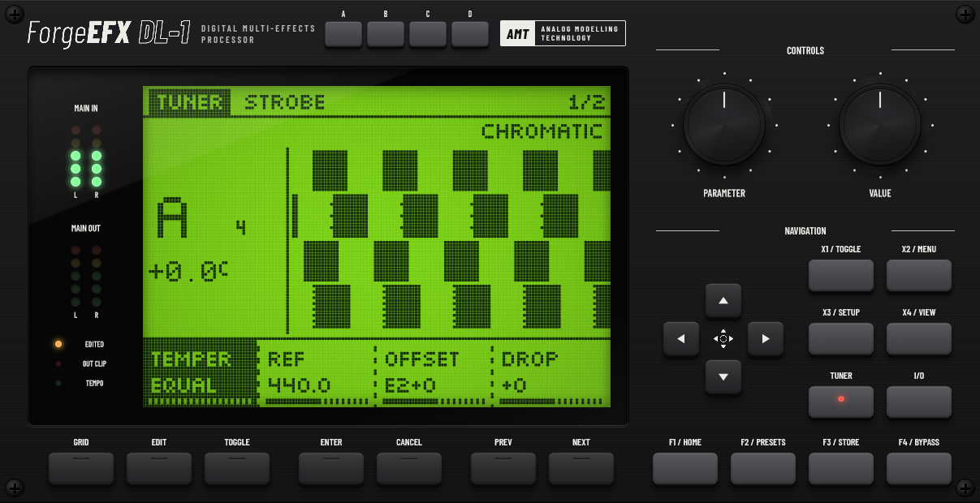The height and width of the screenshot is (503, 980).
Task: Open the I/O button
Action: click(x=919, y=402)
